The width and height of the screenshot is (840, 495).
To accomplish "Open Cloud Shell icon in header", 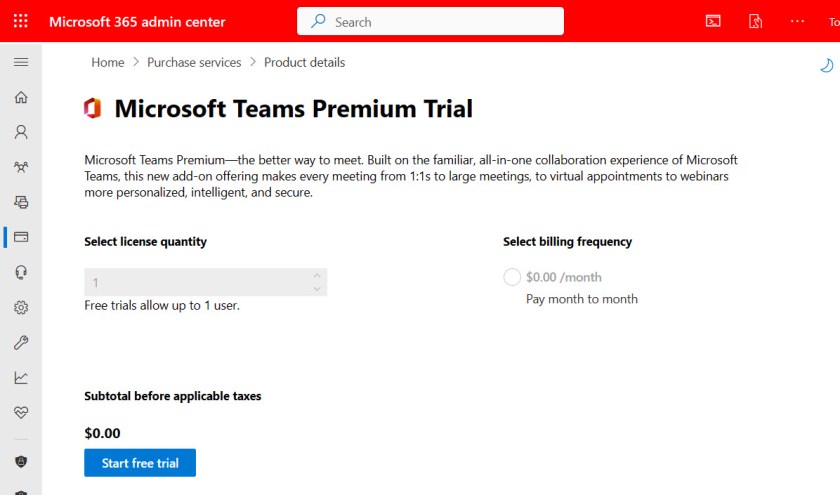I will (x=713, y=21).
